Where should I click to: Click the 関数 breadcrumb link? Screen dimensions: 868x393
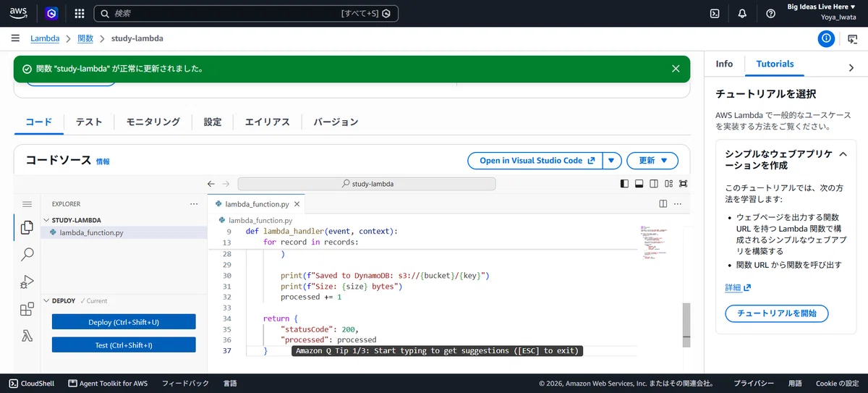click(85, 38)
